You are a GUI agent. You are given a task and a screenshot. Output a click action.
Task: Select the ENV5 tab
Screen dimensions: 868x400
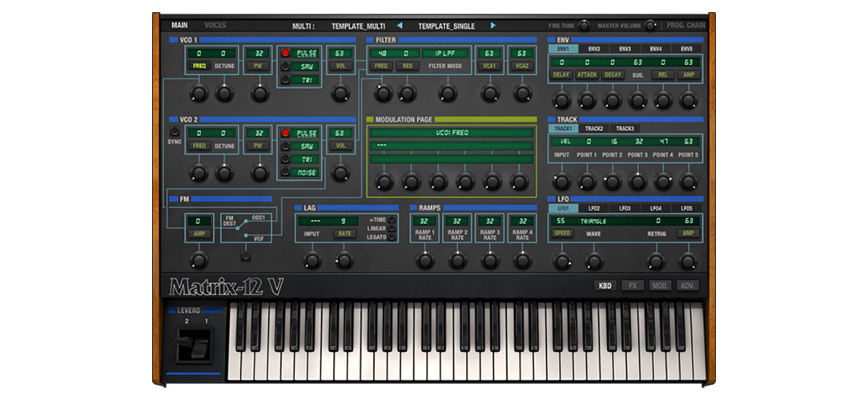686,49
